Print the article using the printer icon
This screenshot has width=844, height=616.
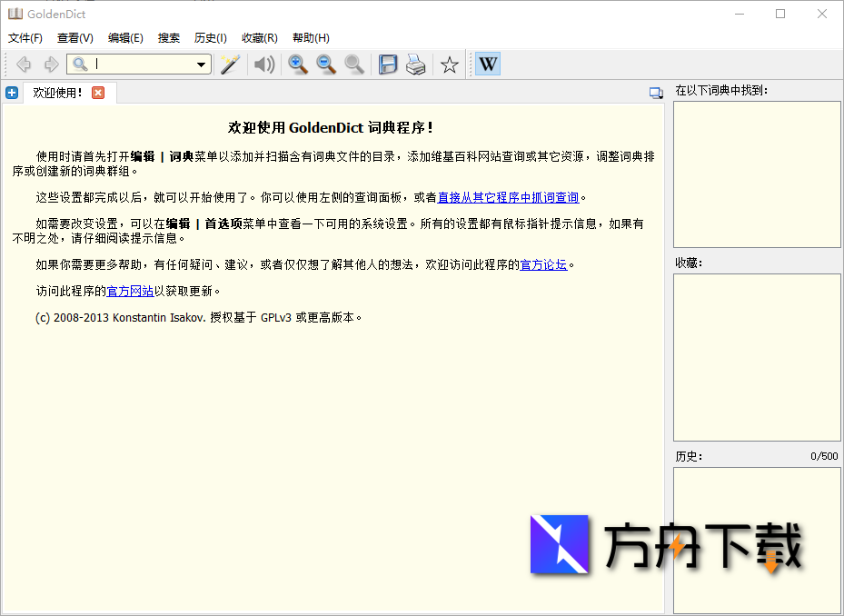(x=416, y=64)
